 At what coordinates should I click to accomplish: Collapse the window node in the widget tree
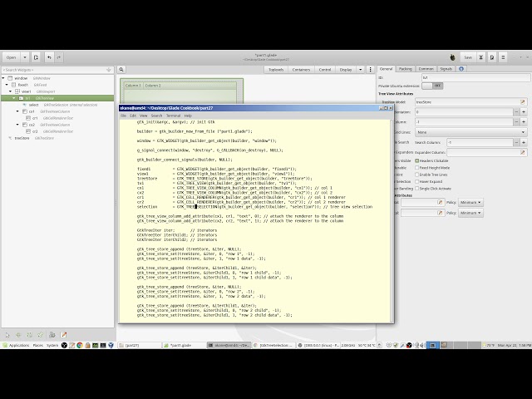pyautogui.click(x=3, y=78)
